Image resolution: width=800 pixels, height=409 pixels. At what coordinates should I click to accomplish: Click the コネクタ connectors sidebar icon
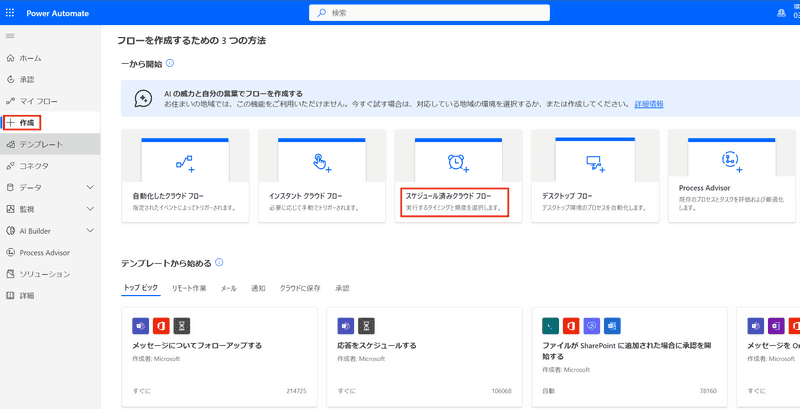coord(11,165)
